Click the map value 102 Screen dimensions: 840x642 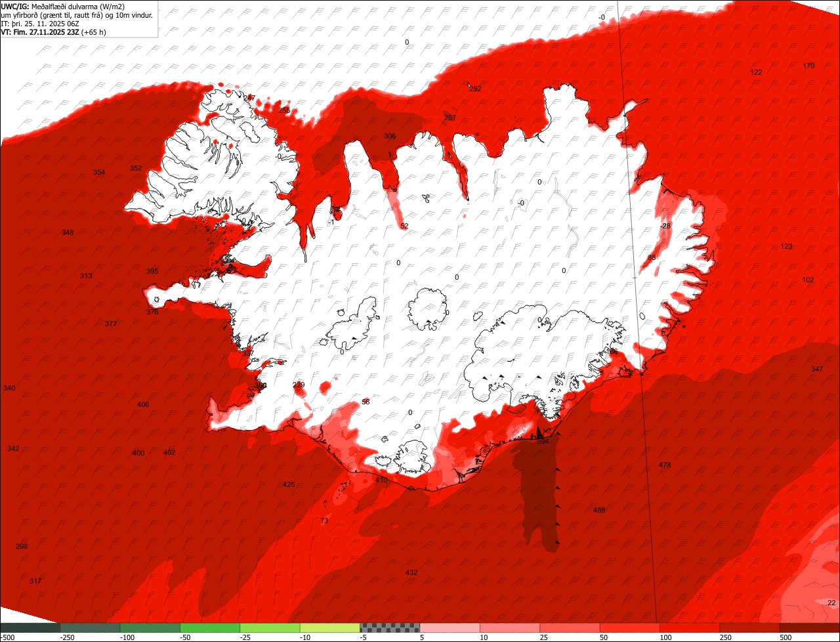tap(808, 280)
